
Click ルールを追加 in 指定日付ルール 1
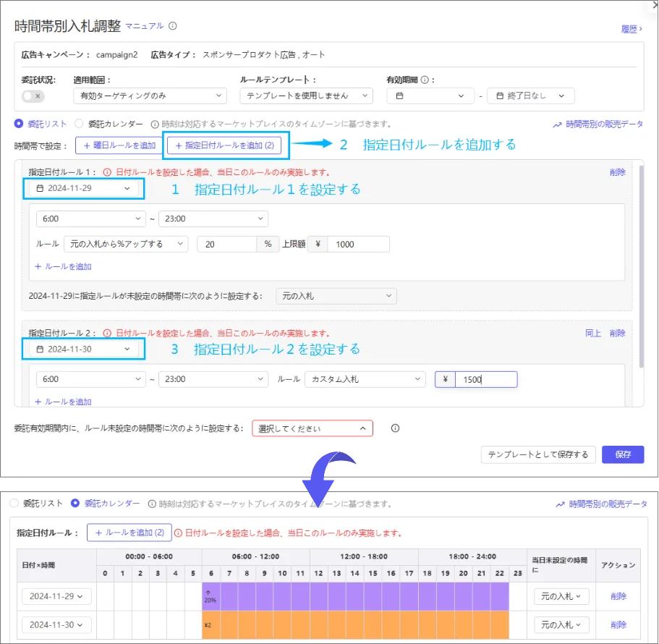pos(64,266)
